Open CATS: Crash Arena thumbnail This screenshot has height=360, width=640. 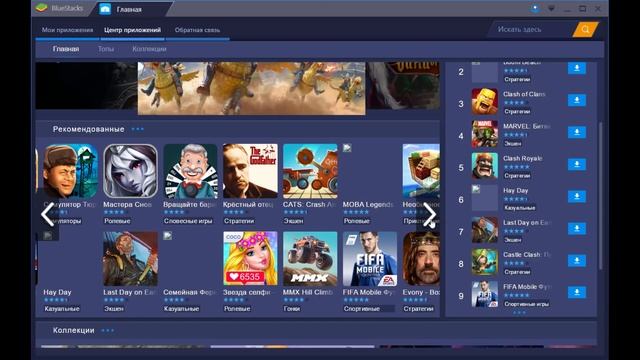tap(310, 171)
